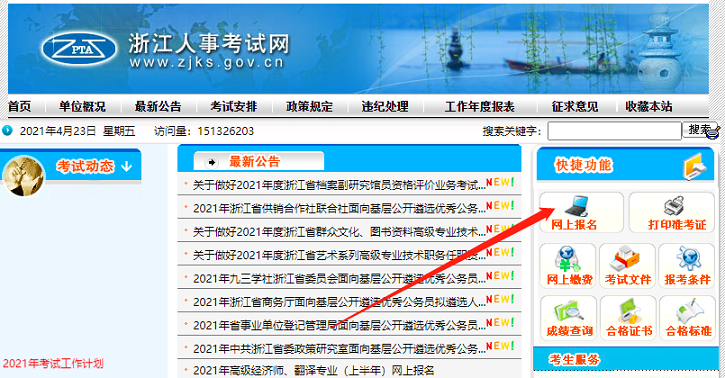The image size is (725, 378).
Task: Click the 访问量: 151326203 counter text
Action: (x=204, y=131)
